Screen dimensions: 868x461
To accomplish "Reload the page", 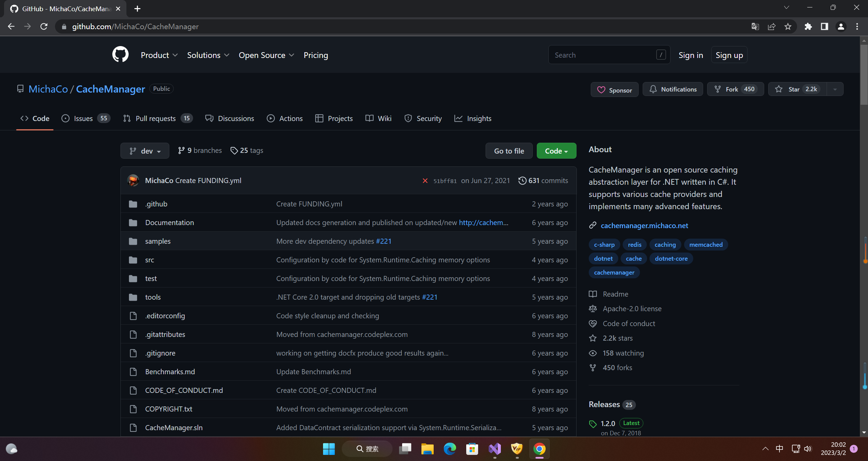I will point(44,26).
